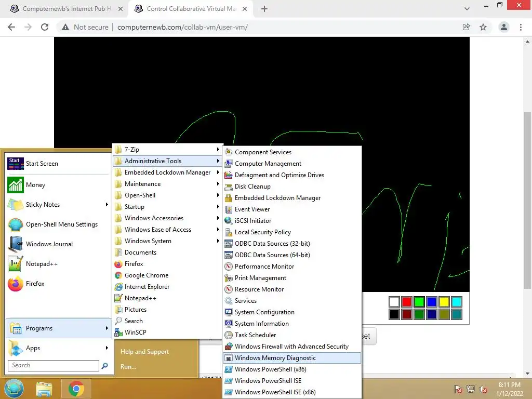Open Notepad++ from Programs menu
The image size is (532, 399).
click(167, 298)
